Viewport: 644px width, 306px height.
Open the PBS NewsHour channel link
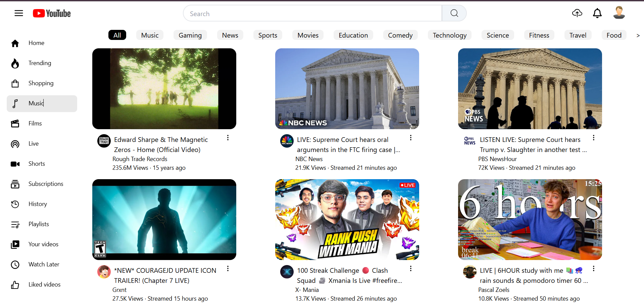coord(497,159)
